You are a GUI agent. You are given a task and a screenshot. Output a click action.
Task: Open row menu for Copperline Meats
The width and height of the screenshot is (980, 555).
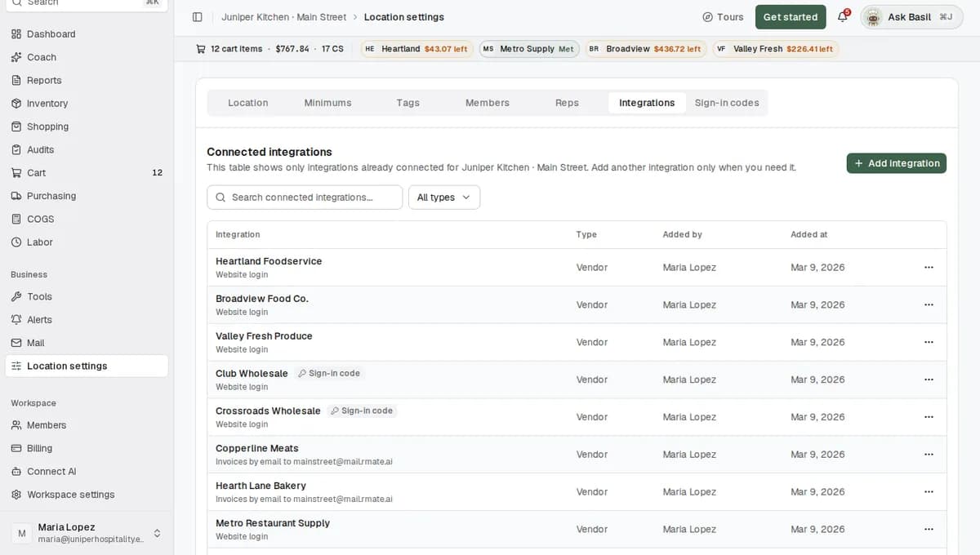click(929, 455)
